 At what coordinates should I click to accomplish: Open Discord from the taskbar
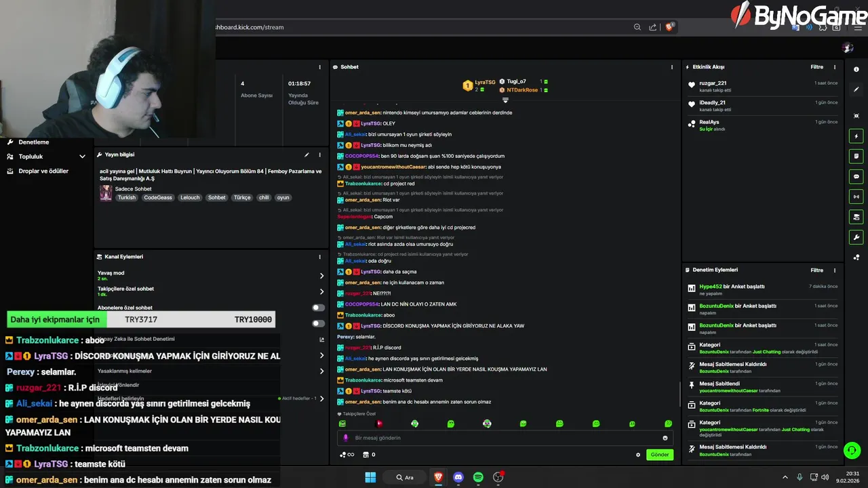click(x=458, y=477)
